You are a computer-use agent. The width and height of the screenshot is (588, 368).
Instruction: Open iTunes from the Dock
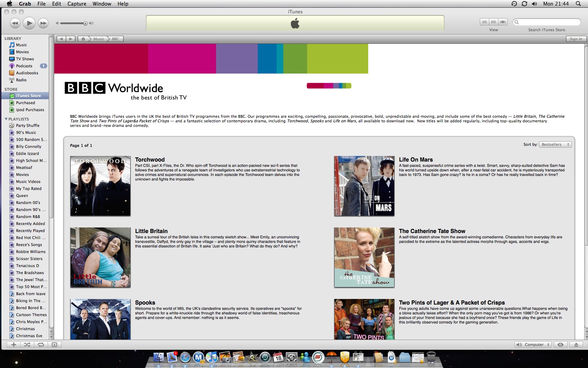coord(212,357)
